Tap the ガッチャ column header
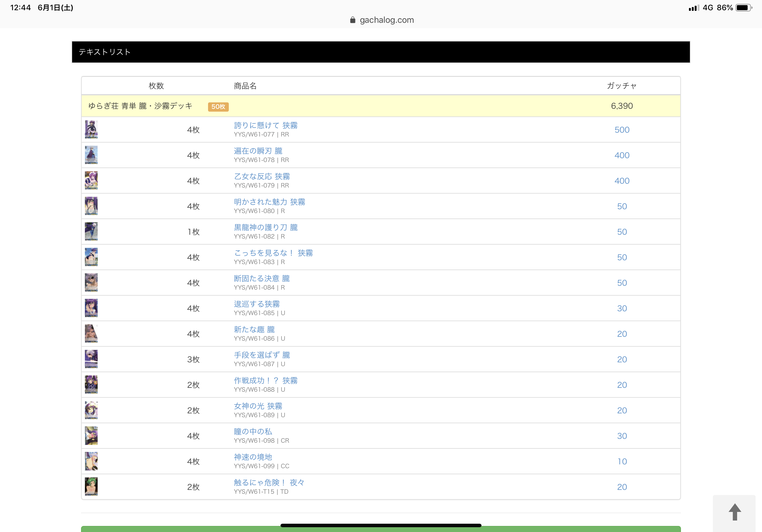 pyautogui.click(x=622, y=86)
